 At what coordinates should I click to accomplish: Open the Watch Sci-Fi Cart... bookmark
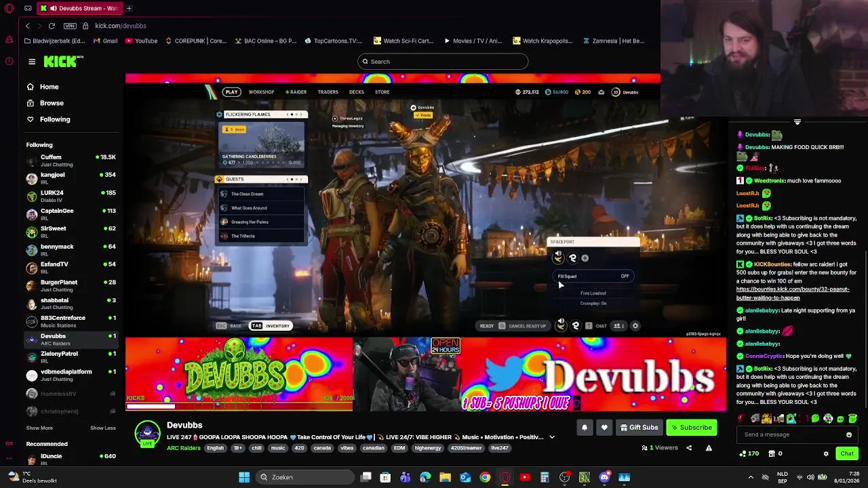pyautogui.click(x=403, y=41)
